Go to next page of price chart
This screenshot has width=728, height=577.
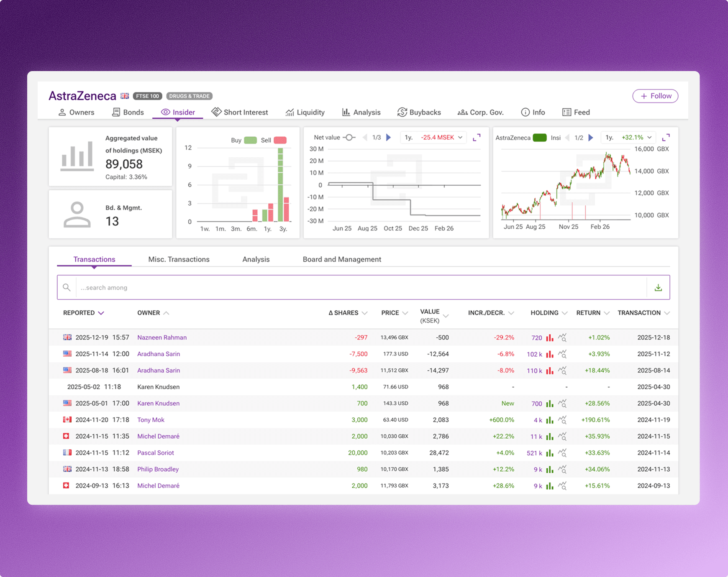pyautogui.click(x=591, y=138)
